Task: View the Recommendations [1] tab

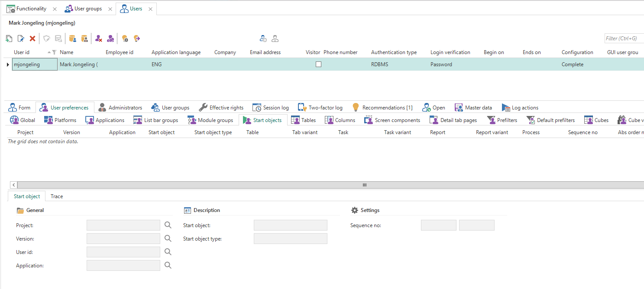Action: click(382, 107)
